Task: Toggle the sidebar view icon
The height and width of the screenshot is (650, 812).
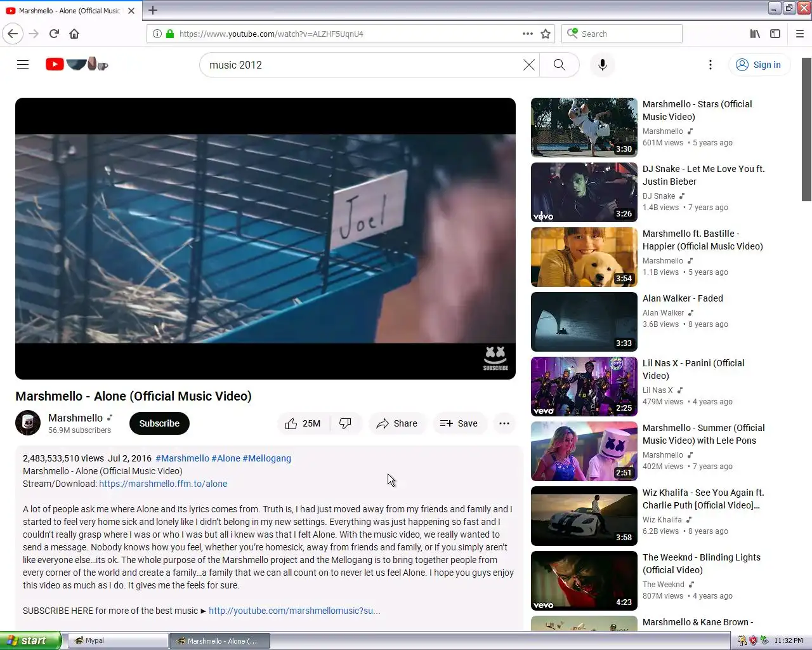Action: [x=775, y=34]
